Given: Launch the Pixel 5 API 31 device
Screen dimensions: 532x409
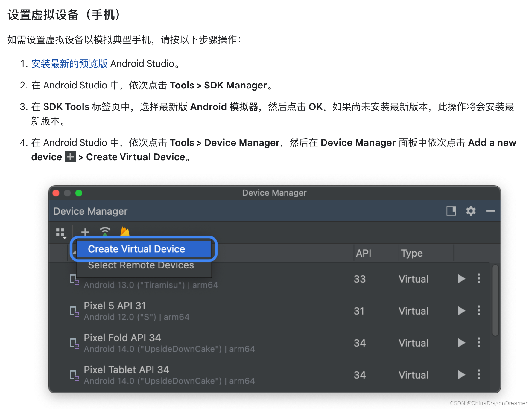Looking at the screenshot, I should pyautogui.click(x=461, y=311).
